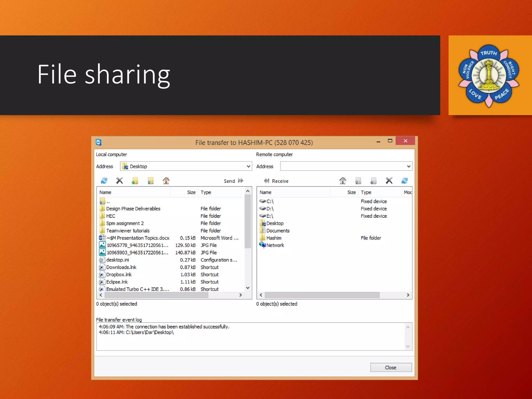
Task: Open the local Address Desktop dropdown
Action: click(x=249, y=166)
